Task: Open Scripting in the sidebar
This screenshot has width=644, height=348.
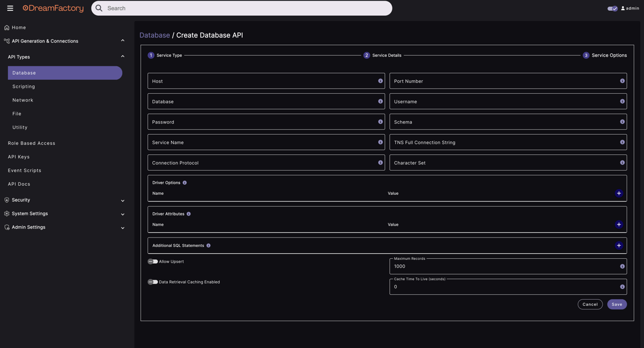Action: (x=24, y=86)
